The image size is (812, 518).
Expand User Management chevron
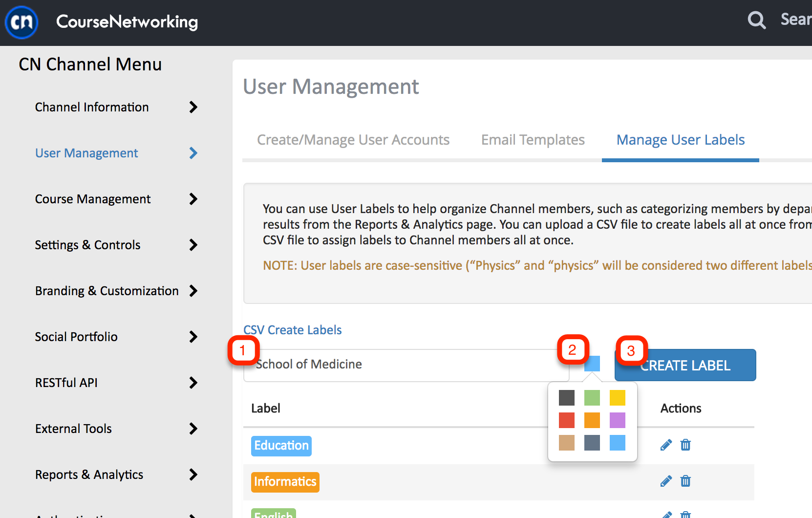(x=193, y=153)
